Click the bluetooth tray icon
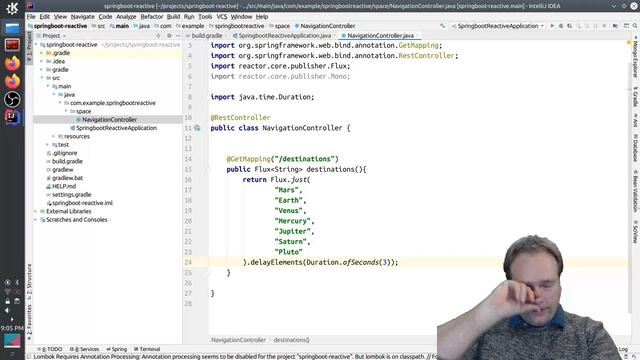The width and height of the screenshot is (640, 360). tap(17, 282)
